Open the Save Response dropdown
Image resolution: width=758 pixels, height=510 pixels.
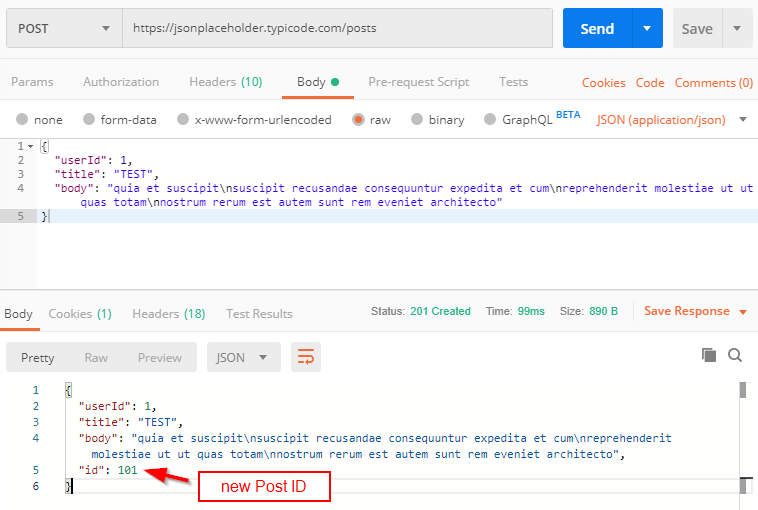(x=695, y=311)
